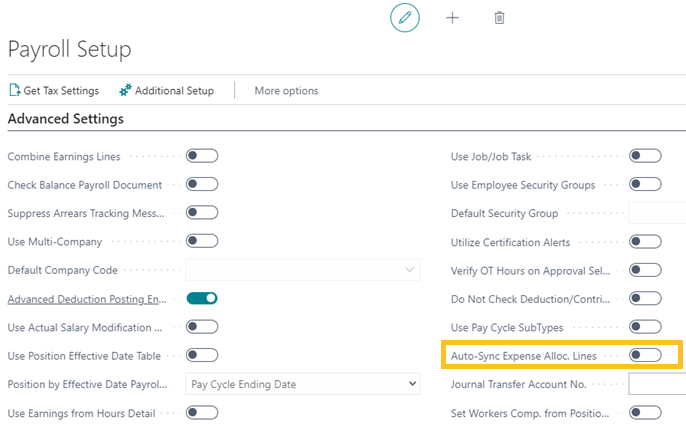Enable the Combine Earnings Lines toggle
Image resolution: width=686 pixels, height=424 pixels.
point(202,156)
